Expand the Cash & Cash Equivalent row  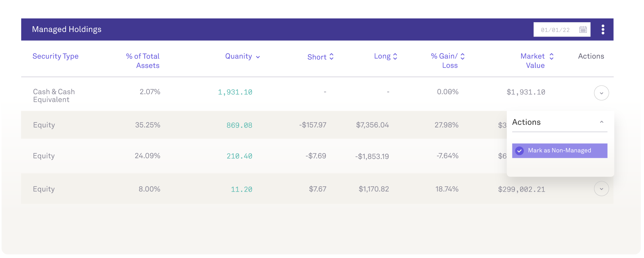[x=601, y=93]
